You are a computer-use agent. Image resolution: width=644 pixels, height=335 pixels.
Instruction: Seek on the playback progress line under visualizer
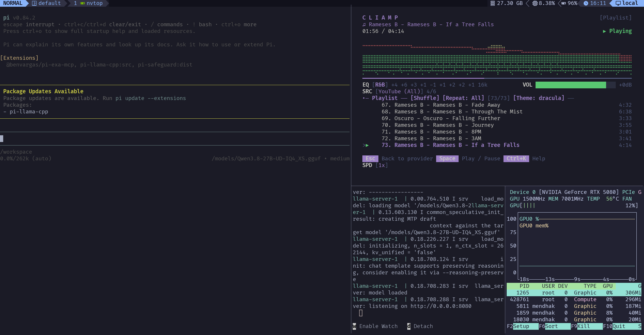point(497,78)
